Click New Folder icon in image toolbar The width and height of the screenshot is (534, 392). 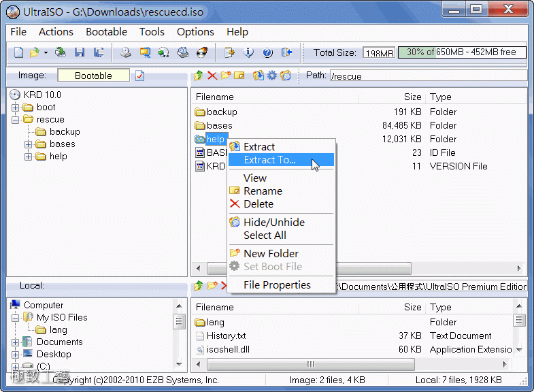tap(225, 76)
